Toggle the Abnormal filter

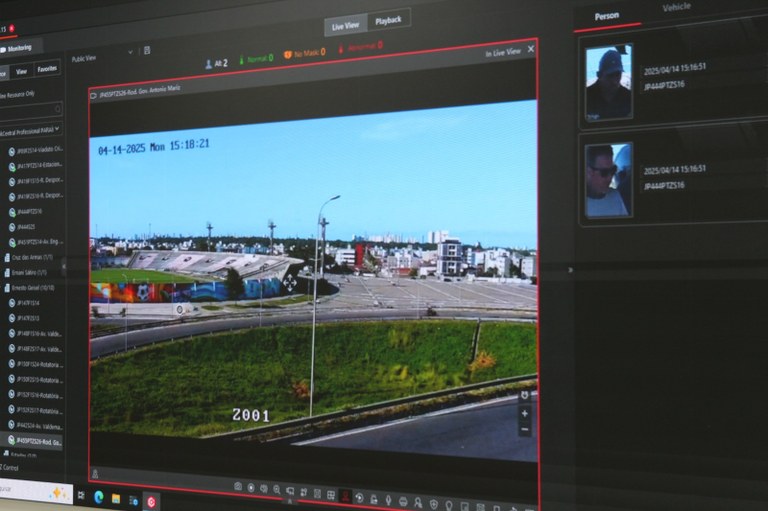pyautogui.click(x=362, y=46)
